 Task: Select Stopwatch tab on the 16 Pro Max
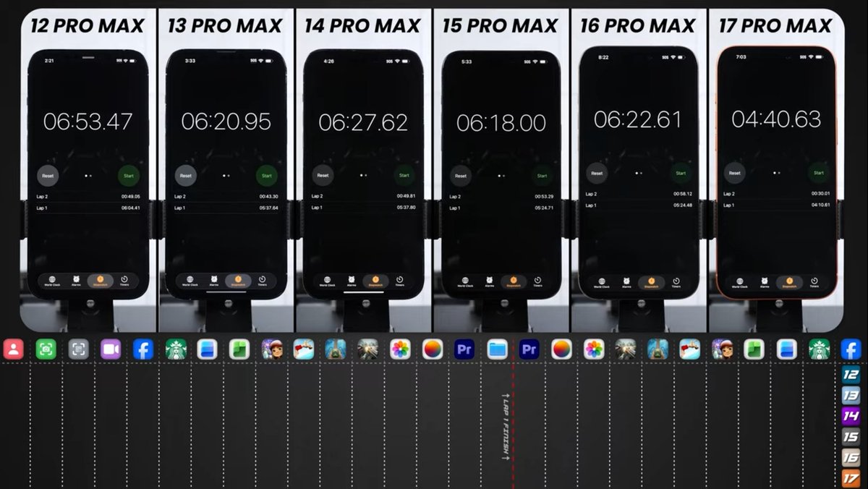(651, 281)
